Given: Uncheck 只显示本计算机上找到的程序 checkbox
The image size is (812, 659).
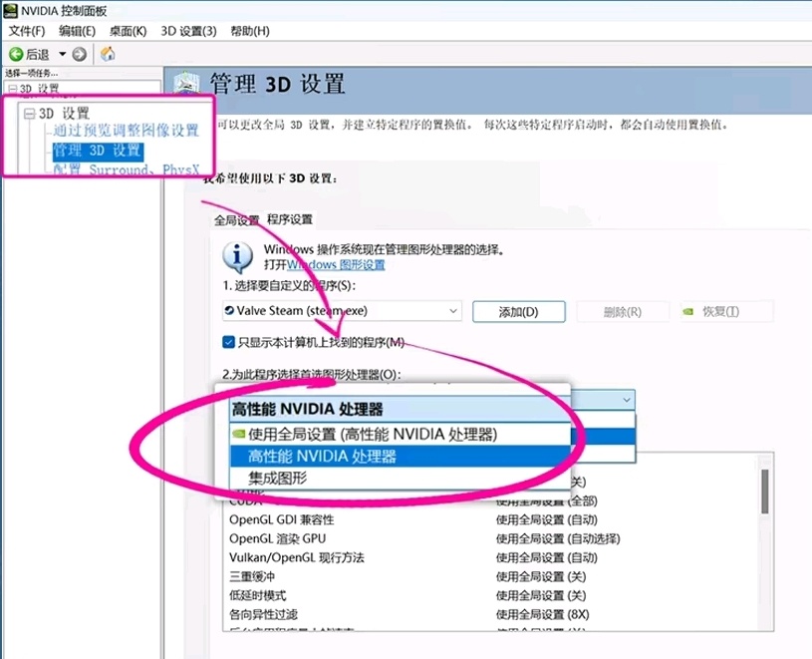Looking at the screenshot, I should pyautogui.click(x=229, y=343).
